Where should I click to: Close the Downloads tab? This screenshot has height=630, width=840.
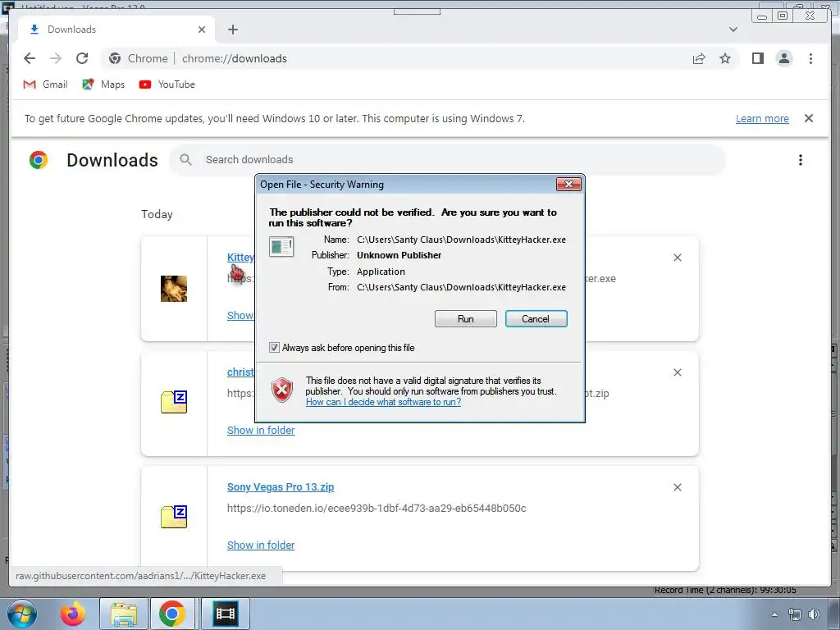tap(202, 30)
